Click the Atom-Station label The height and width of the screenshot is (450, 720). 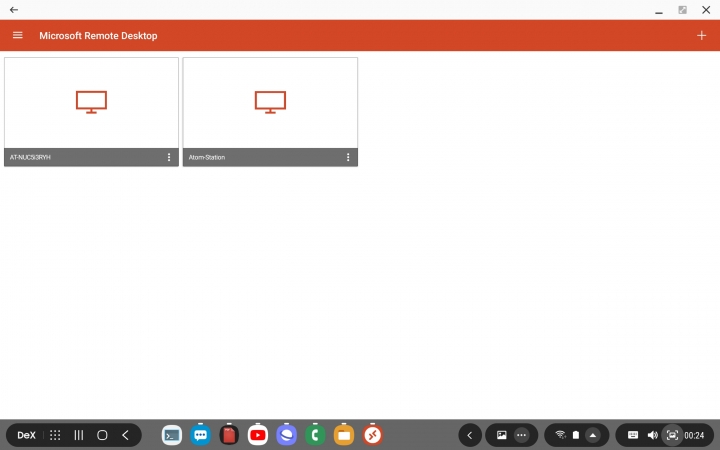207,157
